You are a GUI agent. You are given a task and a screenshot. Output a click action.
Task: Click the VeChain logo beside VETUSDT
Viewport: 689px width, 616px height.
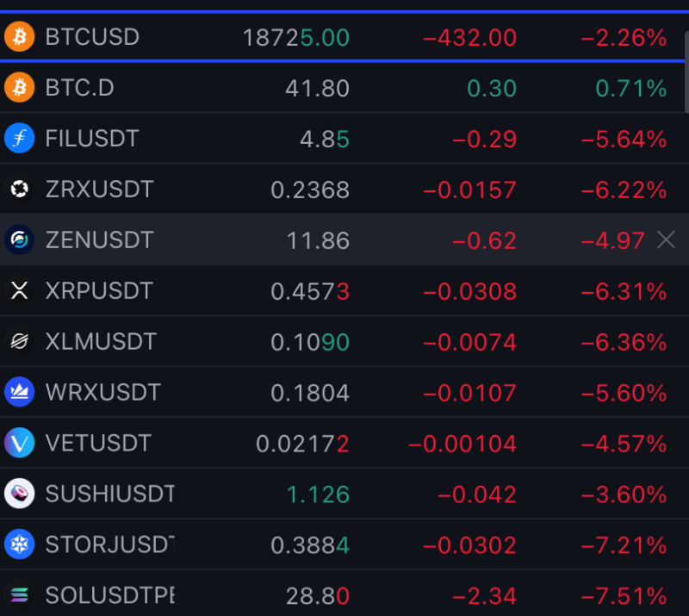[19, 443]
